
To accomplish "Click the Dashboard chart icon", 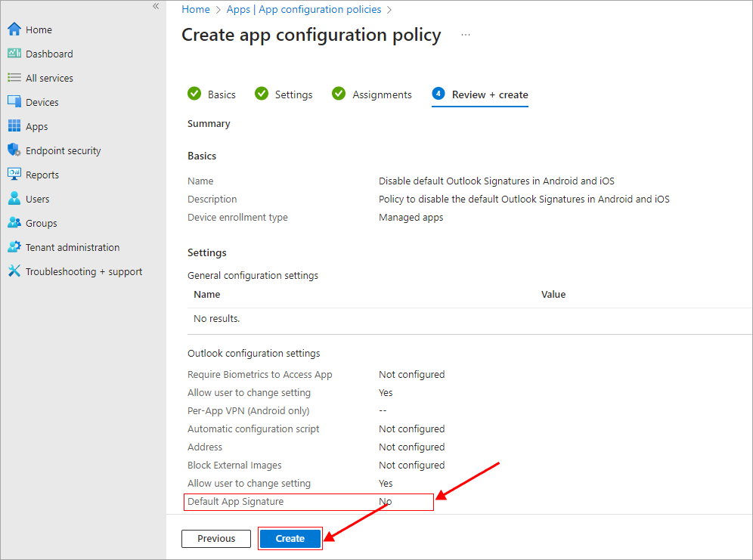I will [x=14, y=53].
